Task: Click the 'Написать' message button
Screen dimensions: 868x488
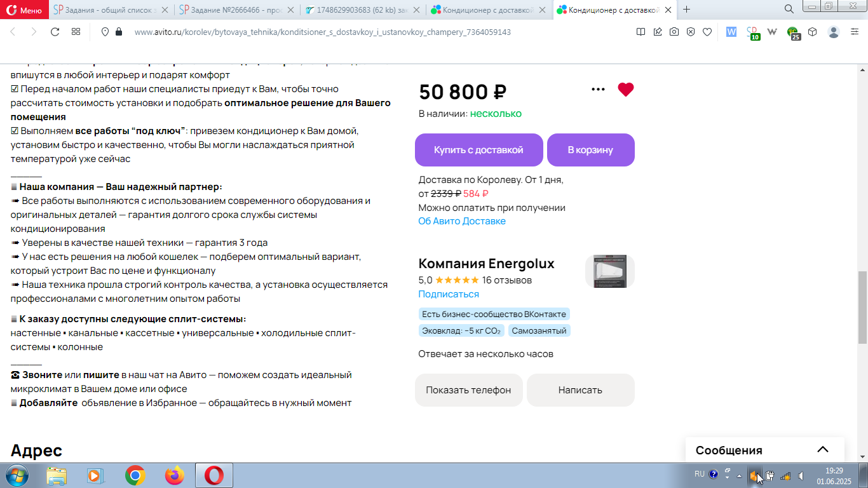Action: (580, 390)
